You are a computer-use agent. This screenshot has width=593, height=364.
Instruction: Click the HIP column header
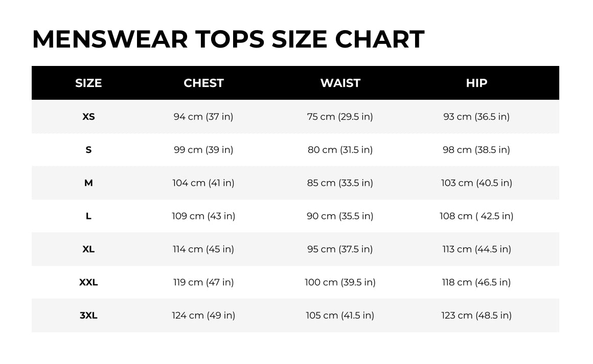pos(476,83)
